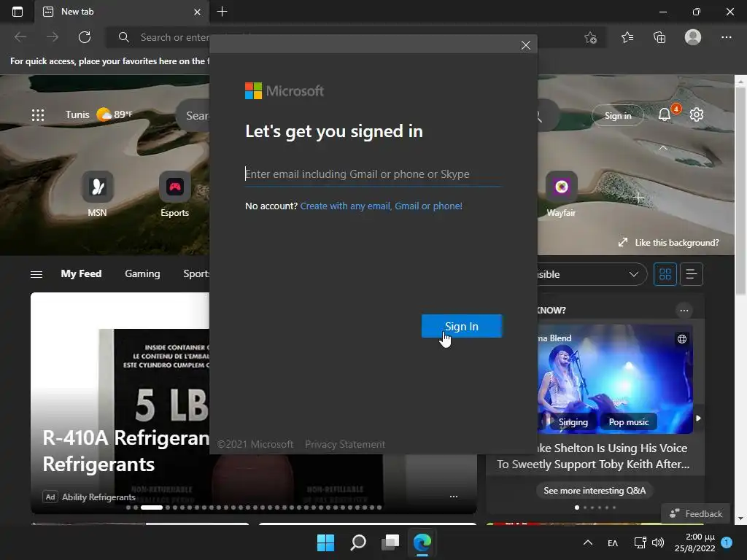Expand Like this background info

pos(669,242)
